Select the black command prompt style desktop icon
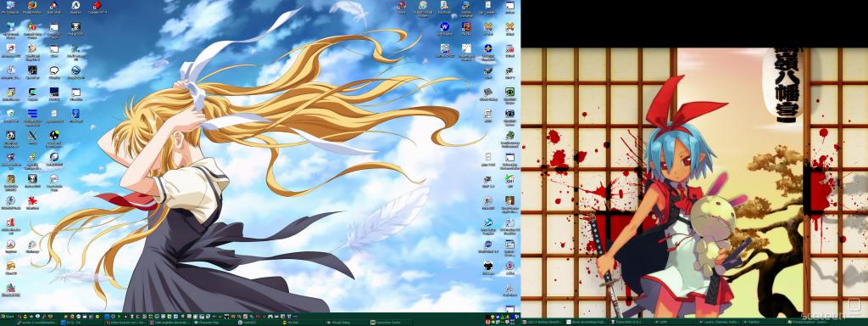The width and height of the screenshot is (868, 326). [x=32, y=70]
